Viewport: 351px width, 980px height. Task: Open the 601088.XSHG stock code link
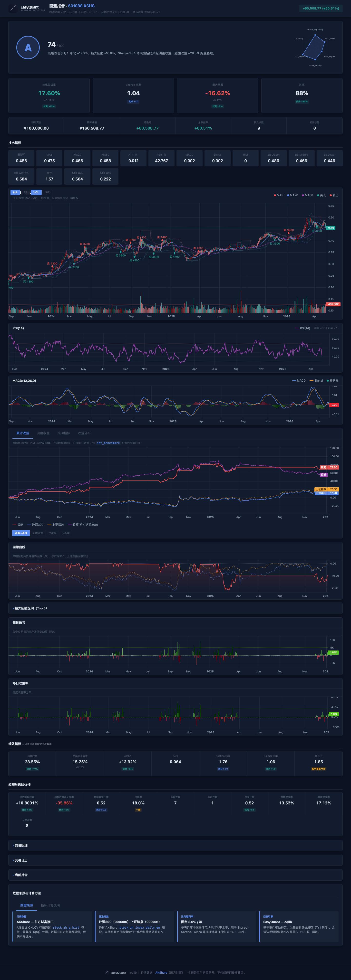(x=81, y=6)
